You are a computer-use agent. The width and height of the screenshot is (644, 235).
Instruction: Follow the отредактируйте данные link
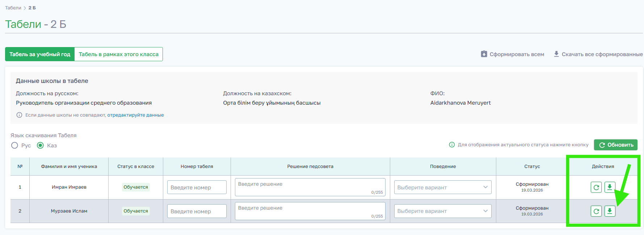point(135,115)
